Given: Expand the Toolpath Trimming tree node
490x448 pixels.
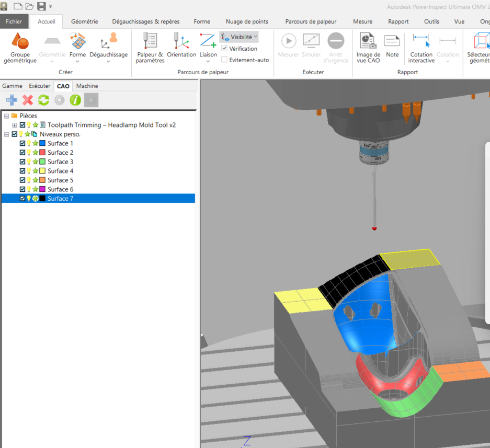Looking at the screenshot, I should point(14,125).
